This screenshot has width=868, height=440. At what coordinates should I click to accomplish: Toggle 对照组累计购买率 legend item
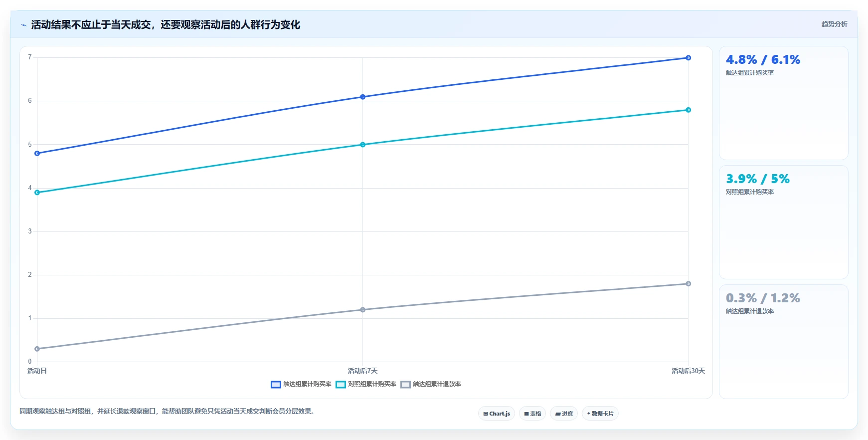[x=366, y=384]
